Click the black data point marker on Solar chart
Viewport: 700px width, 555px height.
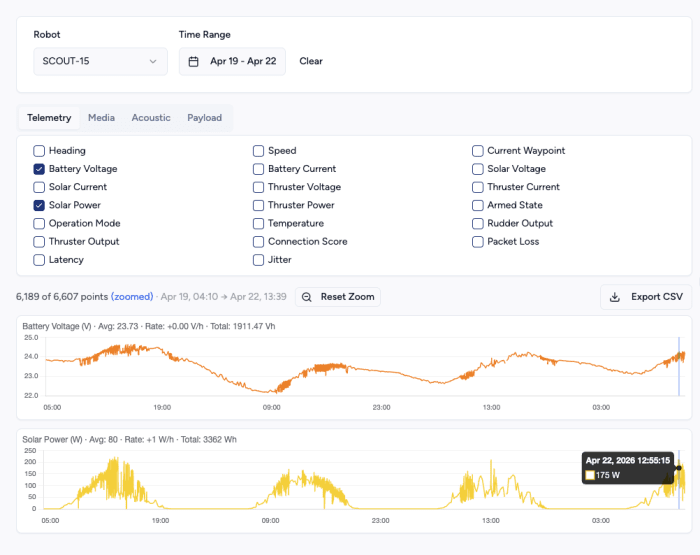coord(679,468)
